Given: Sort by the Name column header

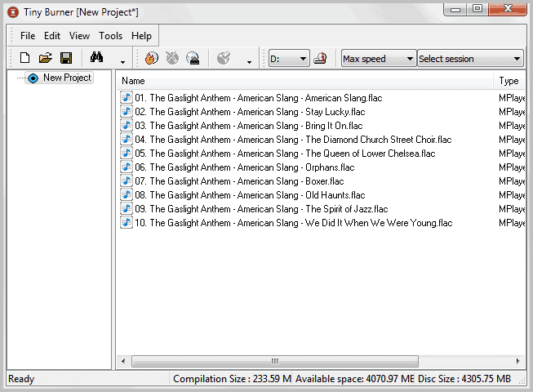Looking at the screenshot, I should 305,81.
